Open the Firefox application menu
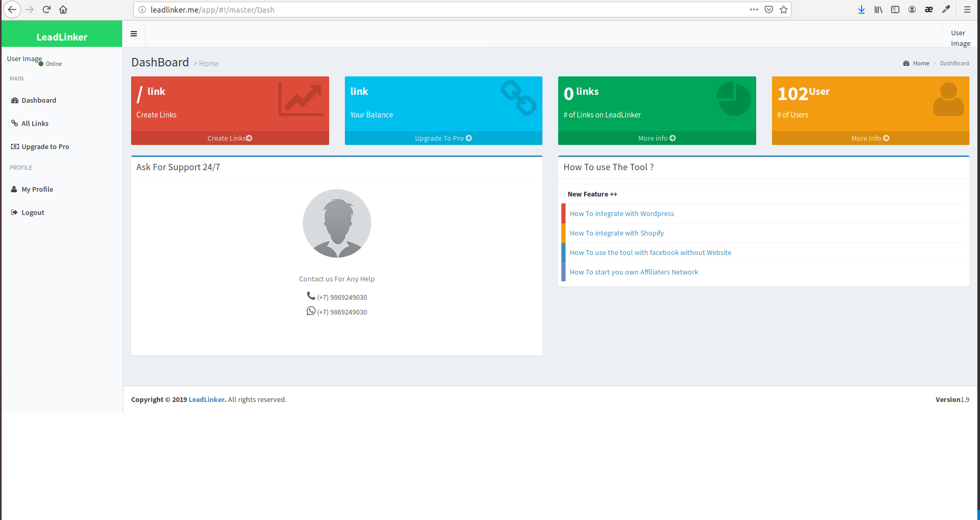 (x=967, y=9)
